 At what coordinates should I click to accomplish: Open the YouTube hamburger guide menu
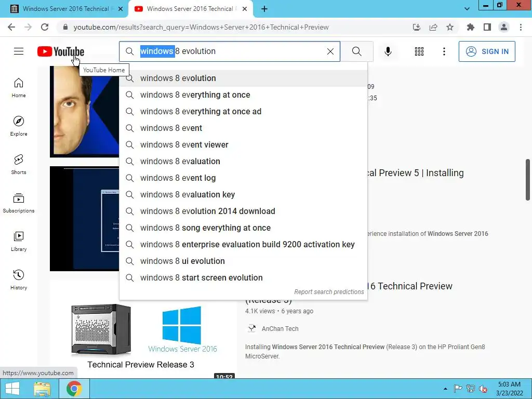coord(19,51)
